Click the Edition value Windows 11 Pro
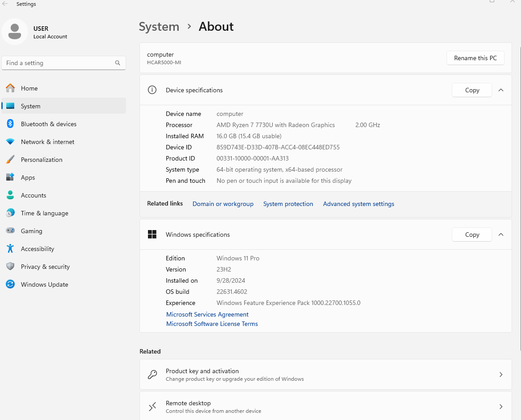This screenshot has height=420, width=521. click(238, 258)
